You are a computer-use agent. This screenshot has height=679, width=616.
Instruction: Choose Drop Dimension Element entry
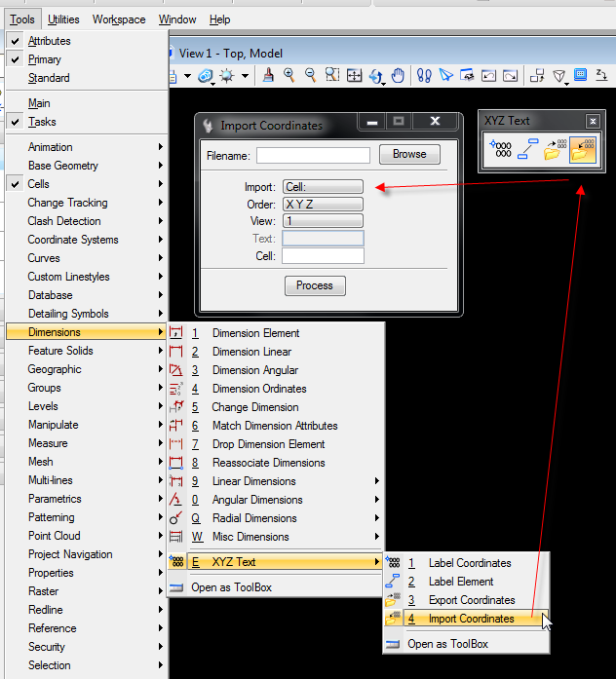[276, 444]
